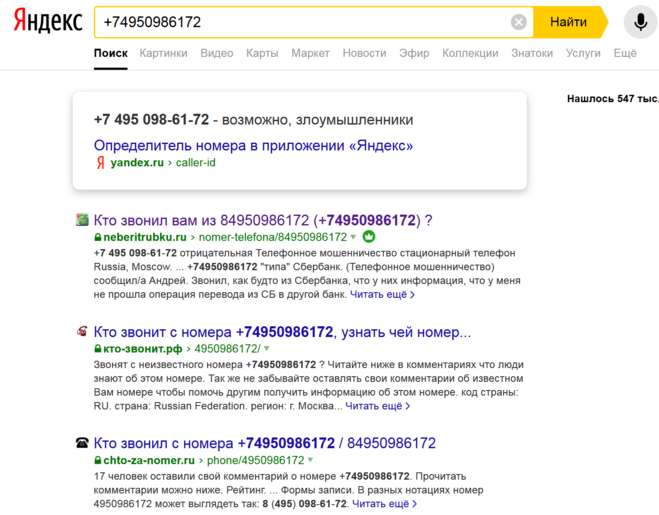659x515 pixels.
Task: Click the +7 495 098-61-72 caller warning text
Action: pyautogui.click(x=253, y=120)
